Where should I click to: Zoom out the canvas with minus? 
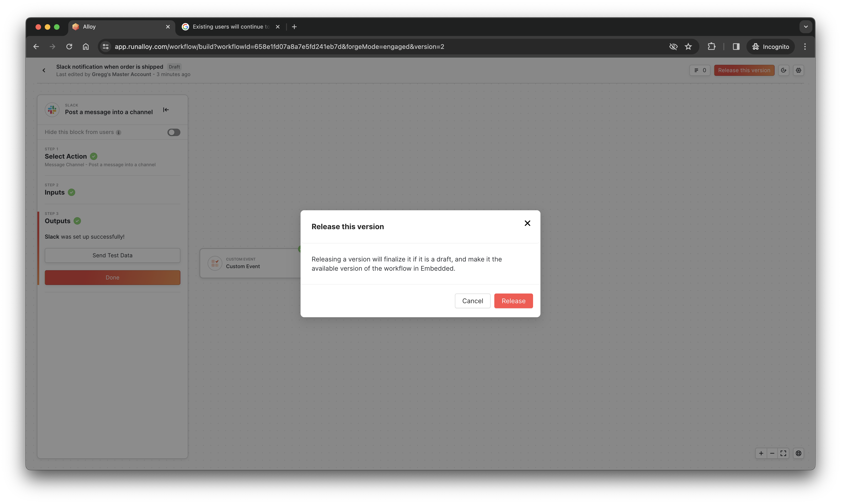pyautogui.click(x=772, y=454)
